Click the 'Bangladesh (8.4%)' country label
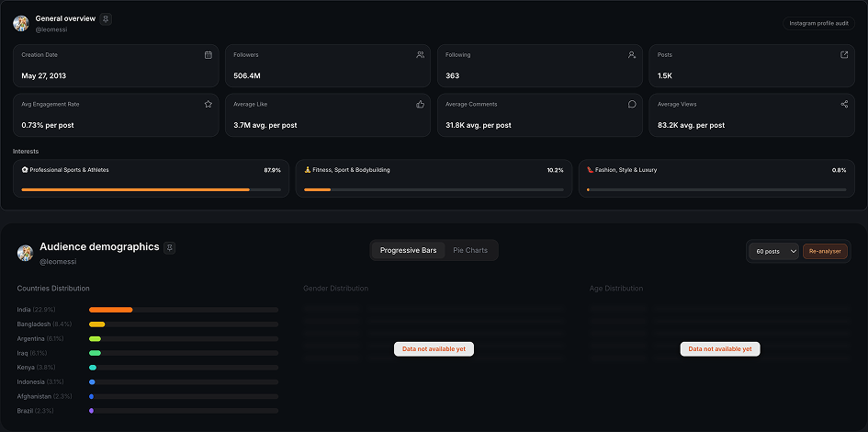 (44, 324)
